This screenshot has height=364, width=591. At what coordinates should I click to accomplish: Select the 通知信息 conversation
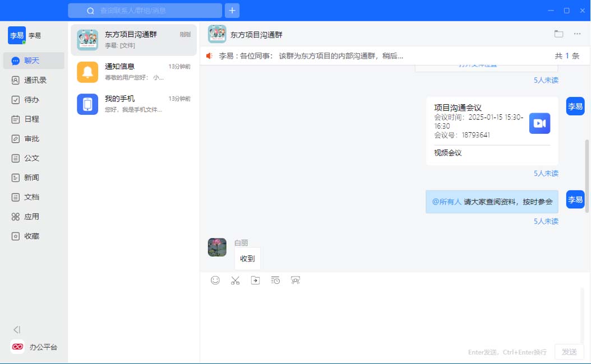click(x=133, y=72)
